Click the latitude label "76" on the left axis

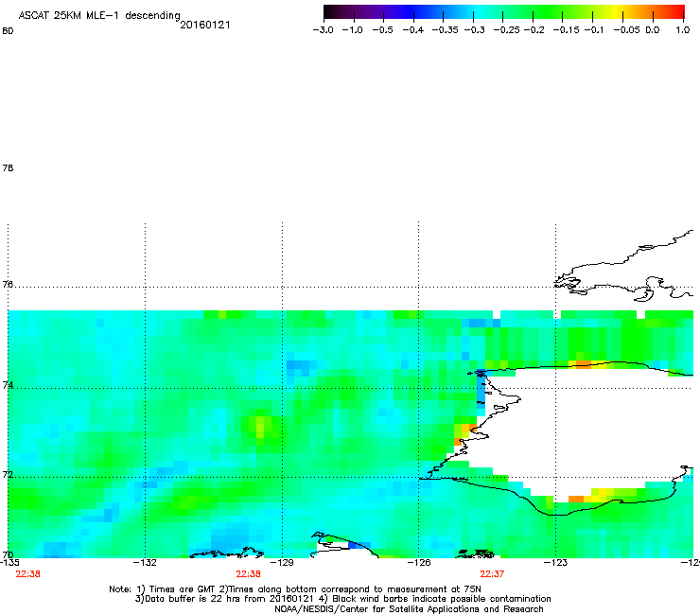[8, 284]
